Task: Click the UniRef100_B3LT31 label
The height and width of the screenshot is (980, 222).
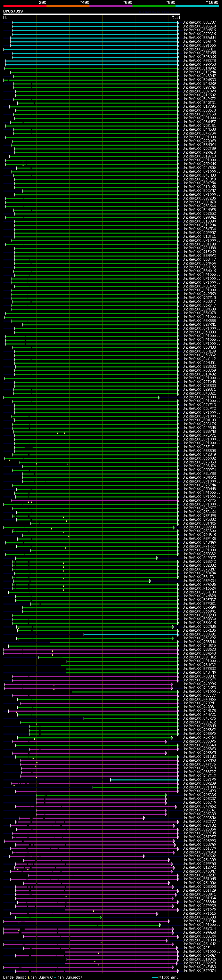Action: [199, 577]
